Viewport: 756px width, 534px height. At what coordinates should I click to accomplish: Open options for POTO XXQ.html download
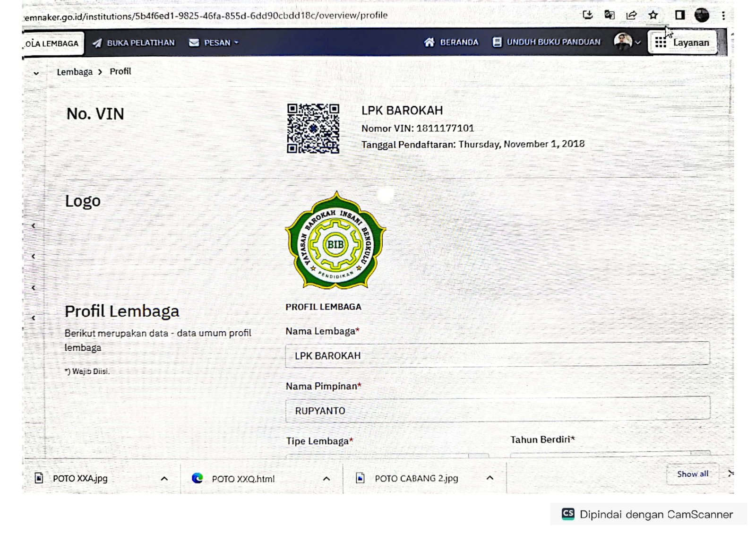(326, 479)
